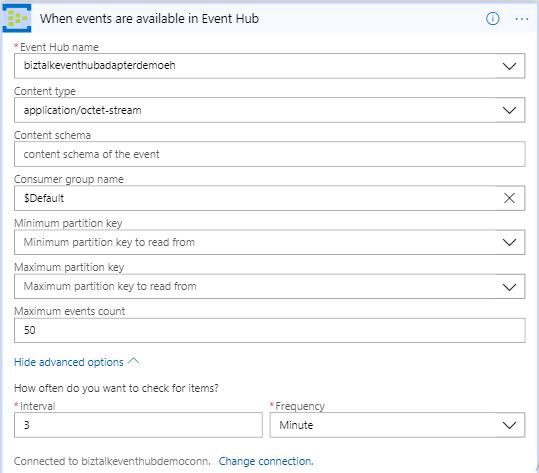The height and width of the screenshot is (473, 539).
Task: Open the Frequency dropdown showing Minute
Action: tap(397, 425)
